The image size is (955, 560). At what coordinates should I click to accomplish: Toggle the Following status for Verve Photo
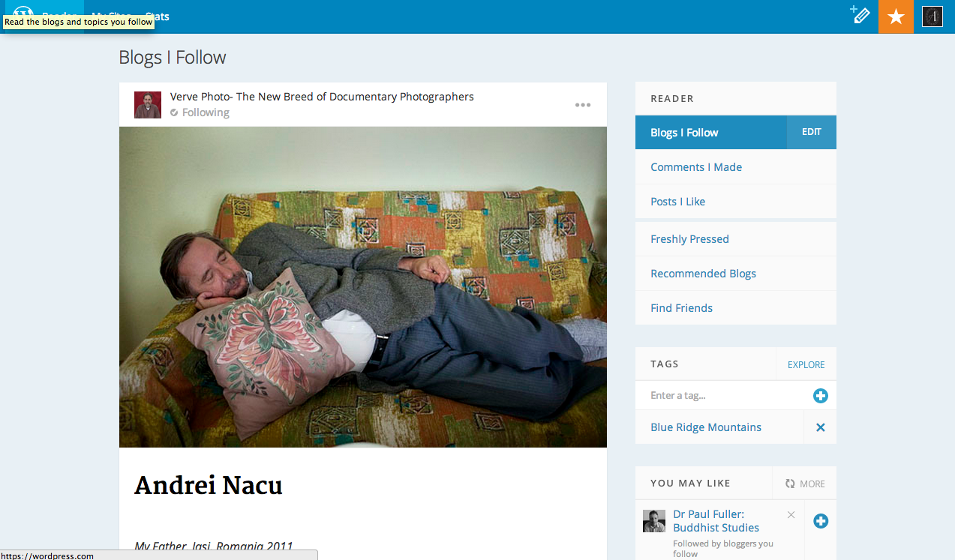tap(200, 112)
